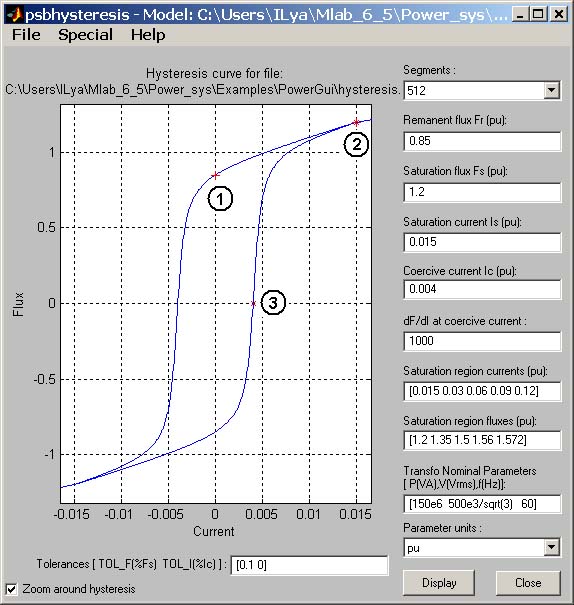Image resolution: width=574 pixels, height=605 pixels.
Task: Maximize the psbhysteresis window
Action: click(x=538, y=15)
